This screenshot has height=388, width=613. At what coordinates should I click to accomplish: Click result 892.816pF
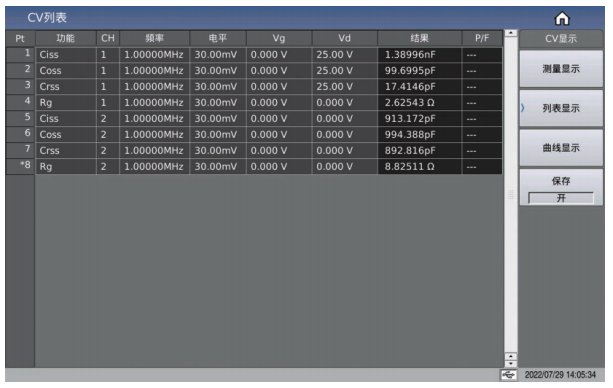(419, 151)
